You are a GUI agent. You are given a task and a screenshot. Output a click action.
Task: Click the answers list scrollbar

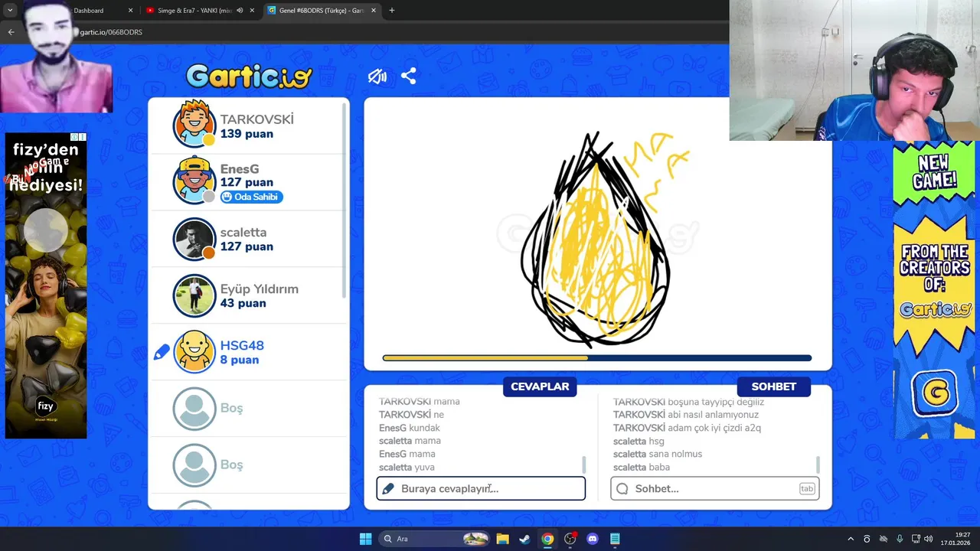tap(584, 465)
